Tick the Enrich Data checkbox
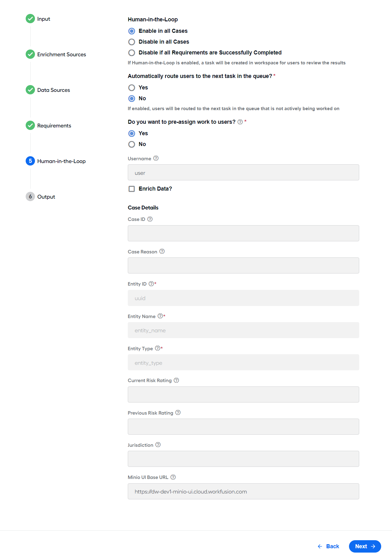Image resolution: width=392 pixels, height=560 pixels. point(132,189)
